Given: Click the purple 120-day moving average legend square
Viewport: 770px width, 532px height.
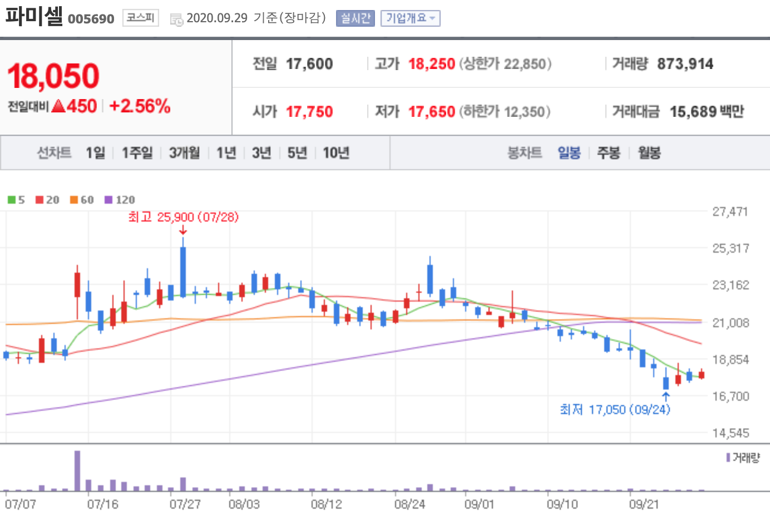Looking at the screenshot, I should tap(108, 200).
